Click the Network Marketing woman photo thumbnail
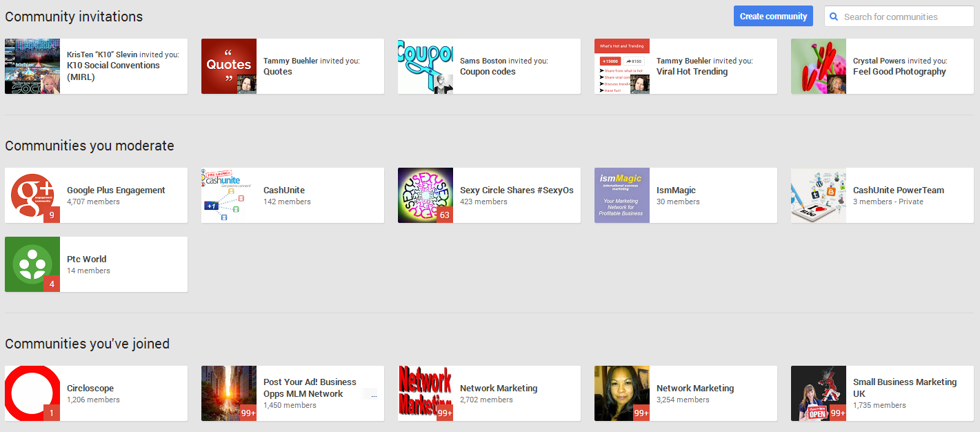980x432 pixels. [622, 393]
